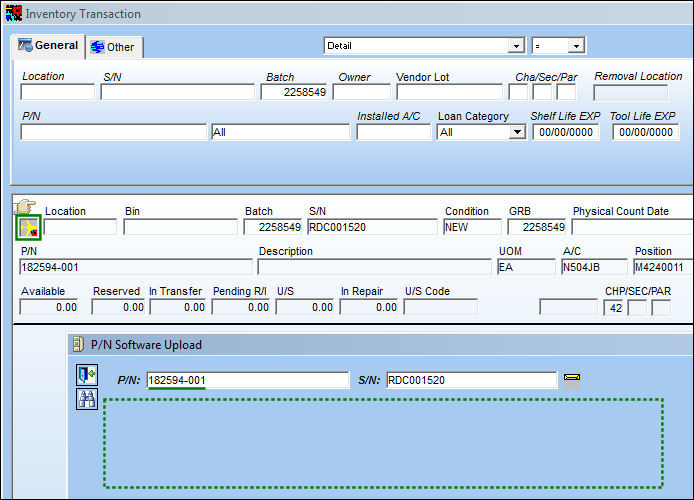The height and width of the screenshot is (500, 694).
Task: Click the P/N field in Software Upload panel
Action: point(248,380)
